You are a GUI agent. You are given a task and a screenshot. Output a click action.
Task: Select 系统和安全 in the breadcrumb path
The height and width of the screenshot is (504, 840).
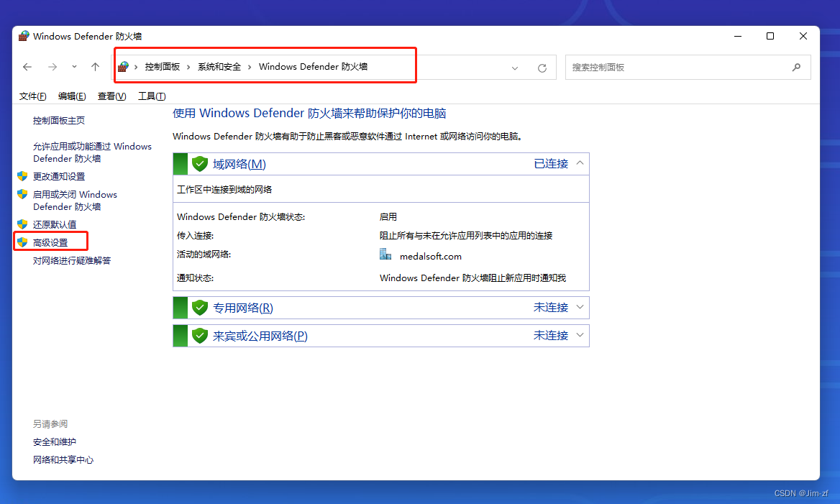click(219, 67)
